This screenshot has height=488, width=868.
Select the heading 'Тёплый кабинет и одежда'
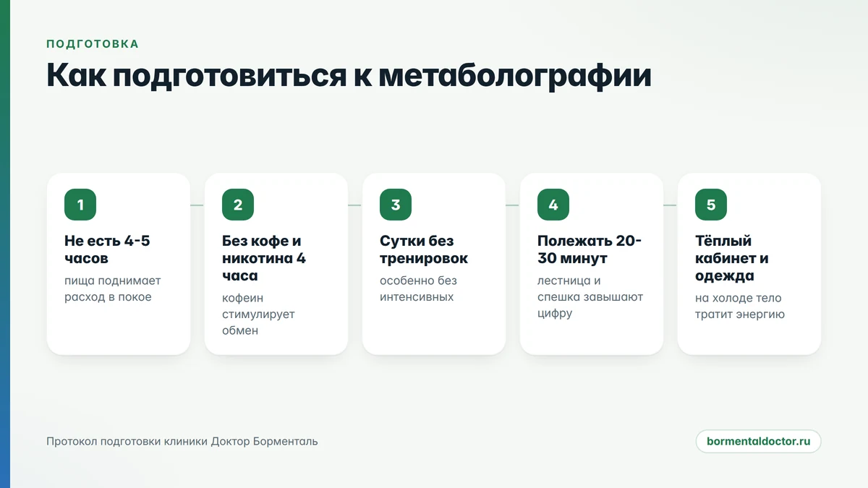pyautogui.click(x=732, y=258)
